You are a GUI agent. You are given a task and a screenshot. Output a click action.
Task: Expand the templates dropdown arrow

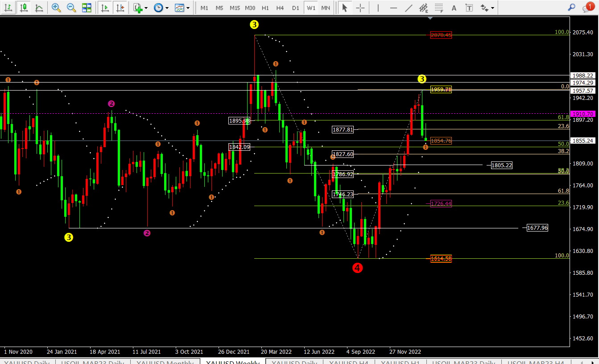[188, 8]
